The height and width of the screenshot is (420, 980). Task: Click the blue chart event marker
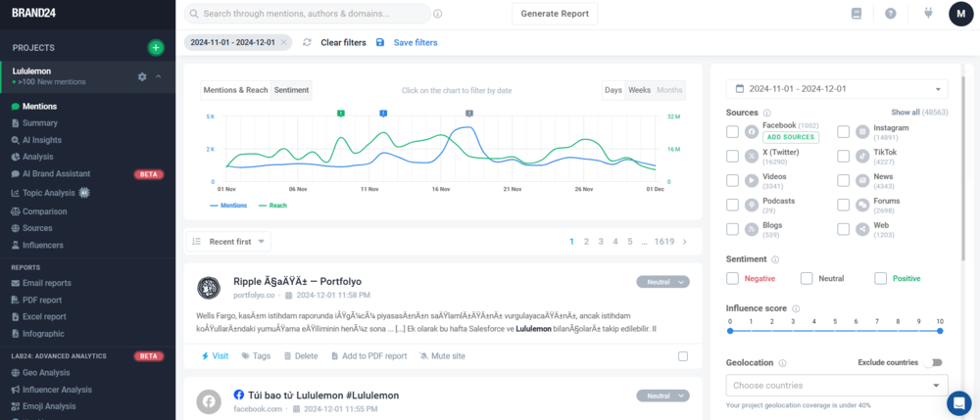[384, 113]
